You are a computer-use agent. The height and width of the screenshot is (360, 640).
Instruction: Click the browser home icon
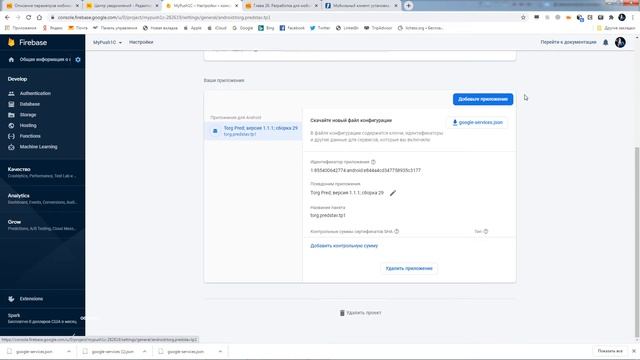tap(39, 18)
